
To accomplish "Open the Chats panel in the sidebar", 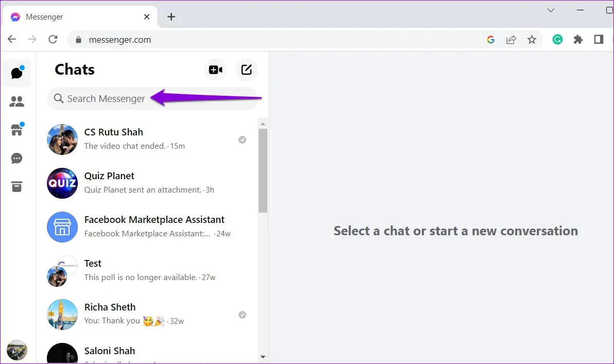I will tap(17, 73).
